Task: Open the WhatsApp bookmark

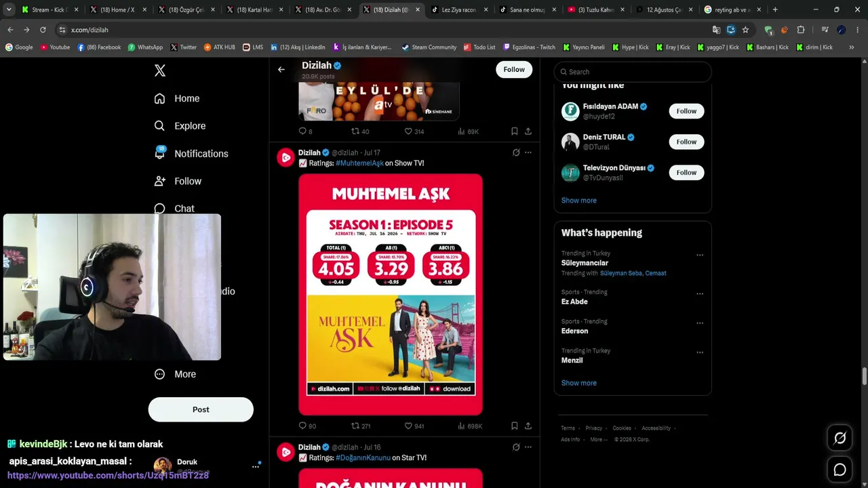Action: tap(145, 47)
